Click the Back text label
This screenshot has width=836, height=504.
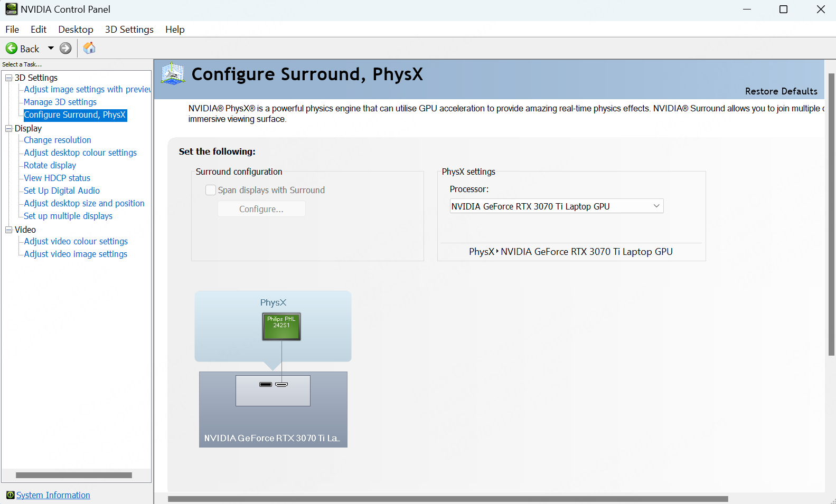(30, 49)
